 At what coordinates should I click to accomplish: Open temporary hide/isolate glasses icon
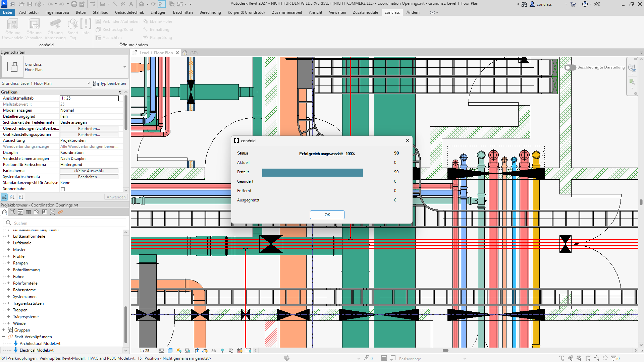[x=214, y=351]
